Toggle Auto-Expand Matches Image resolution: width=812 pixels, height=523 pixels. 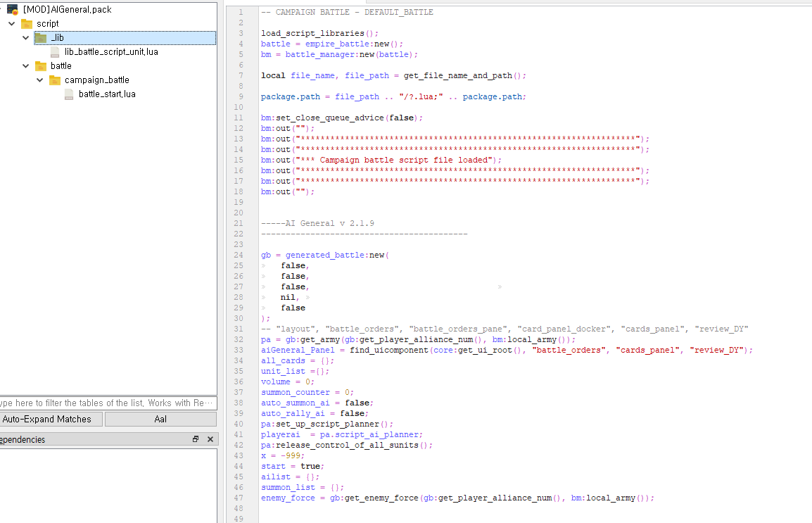click(47, 420)
